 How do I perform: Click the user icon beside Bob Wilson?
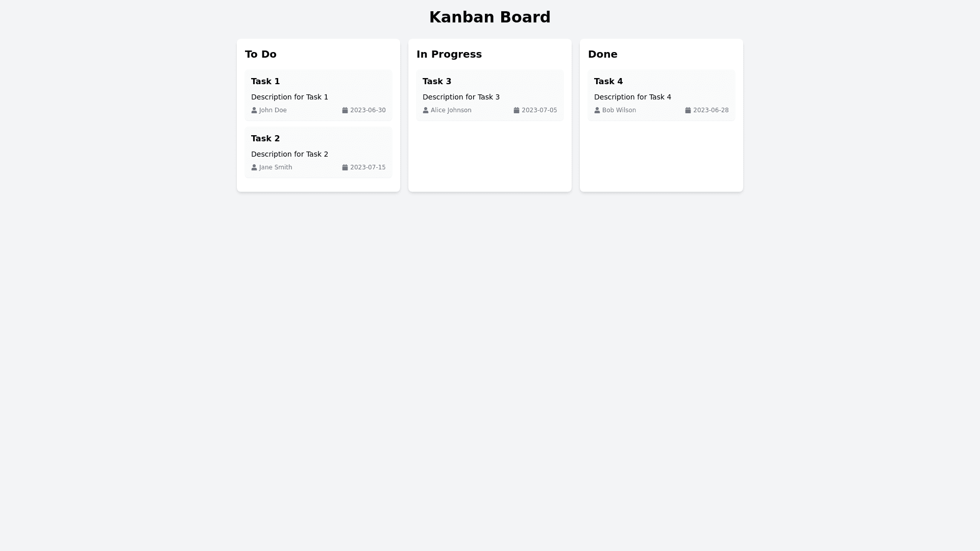[597, 110]
